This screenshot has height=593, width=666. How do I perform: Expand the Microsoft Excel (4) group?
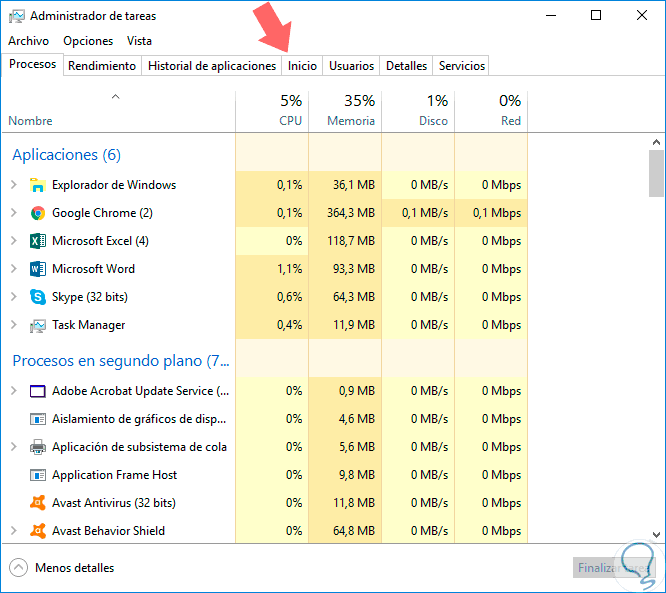click(14, 241)
